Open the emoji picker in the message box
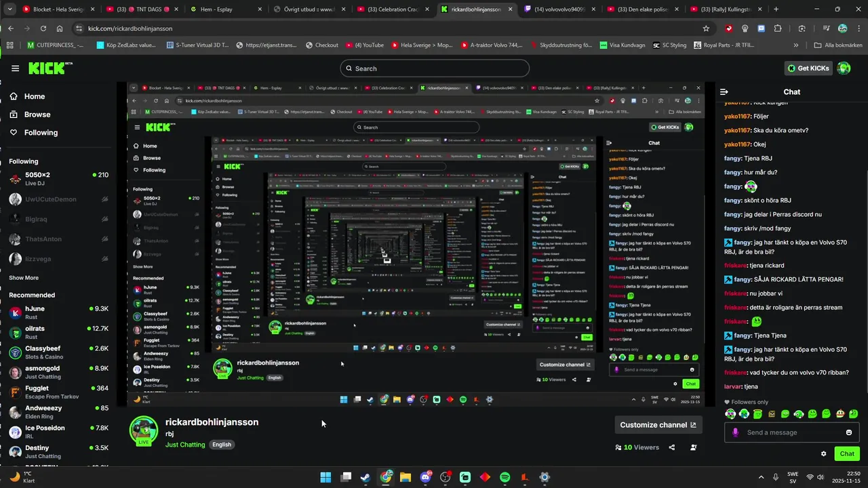The height and width of the screenshot is (488, 868). [x=849, y=432]
